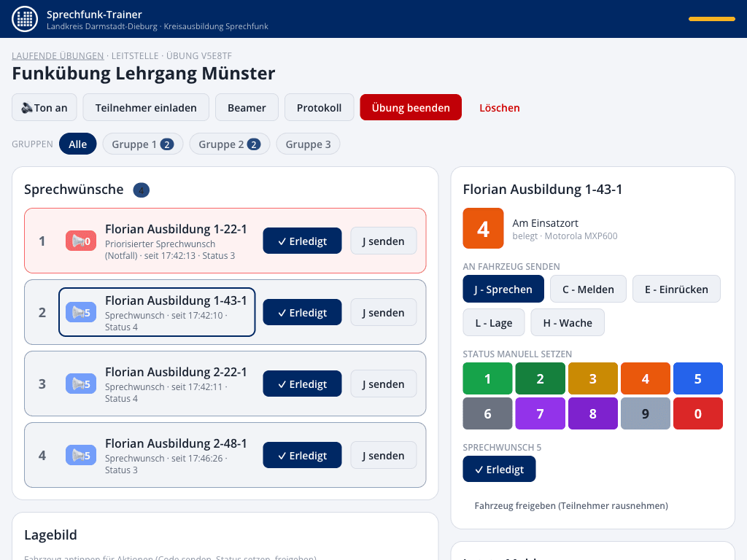Click the megaphone icon for Florian Ausbildung 2-48-1
This screenshot has height=560, width=747.
[81, 455]
